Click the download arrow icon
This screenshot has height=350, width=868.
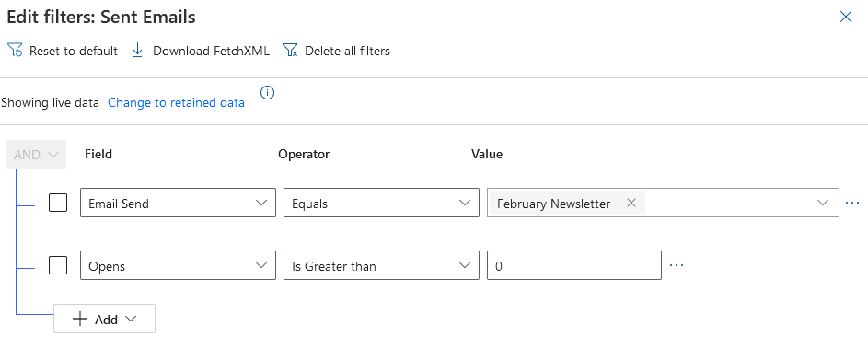point(138,51)
